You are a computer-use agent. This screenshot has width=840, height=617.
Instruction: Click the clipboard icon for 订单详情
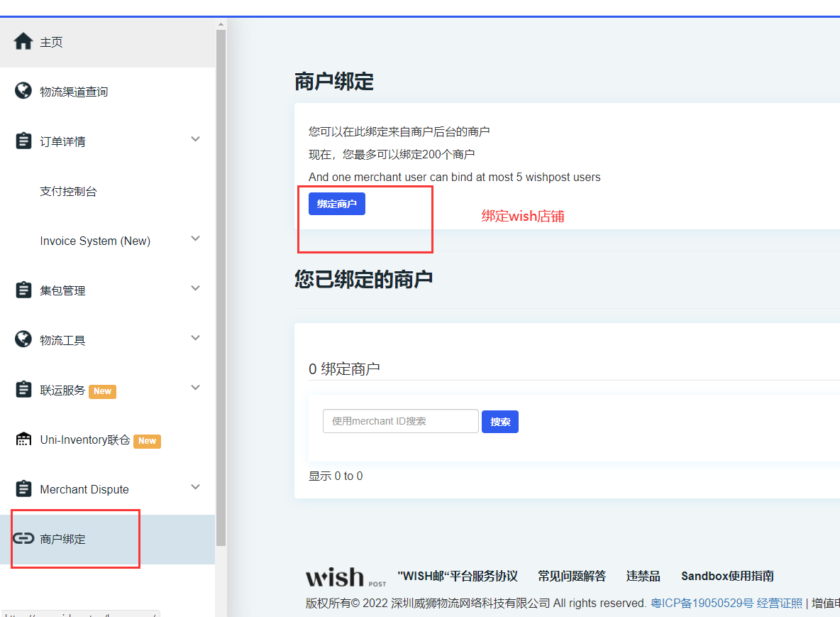[x=23, y=141]
